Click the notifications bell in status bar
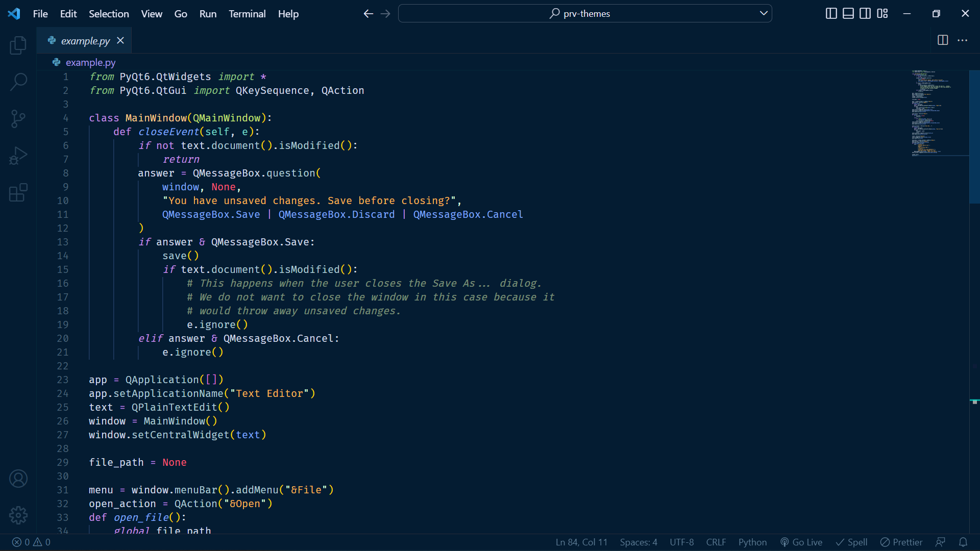 click(x=963, y=542)
